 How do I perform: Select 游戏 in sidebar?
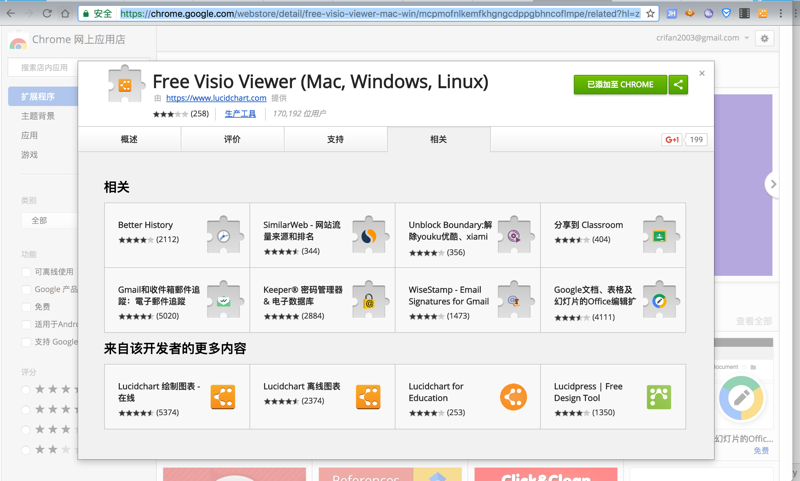29,155
